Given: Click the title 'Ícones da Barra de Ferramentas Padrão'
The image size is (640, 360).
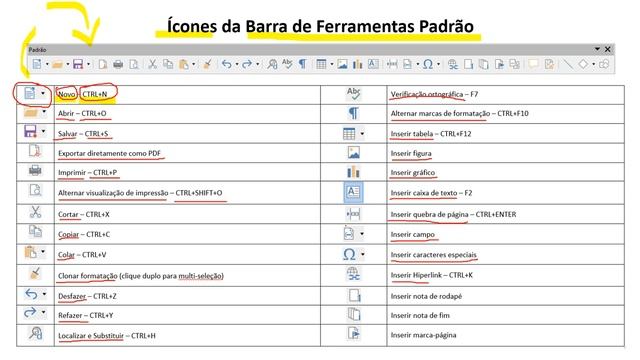Looking at the screenshot, I should [x=320, y=26].
